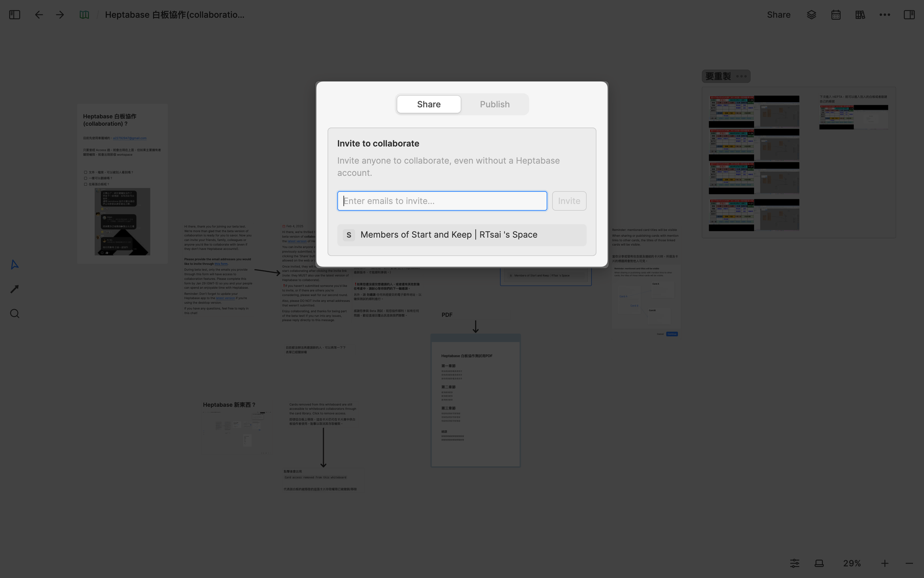Select Members of Start and Keep space
924x578 pixels.
462,234
